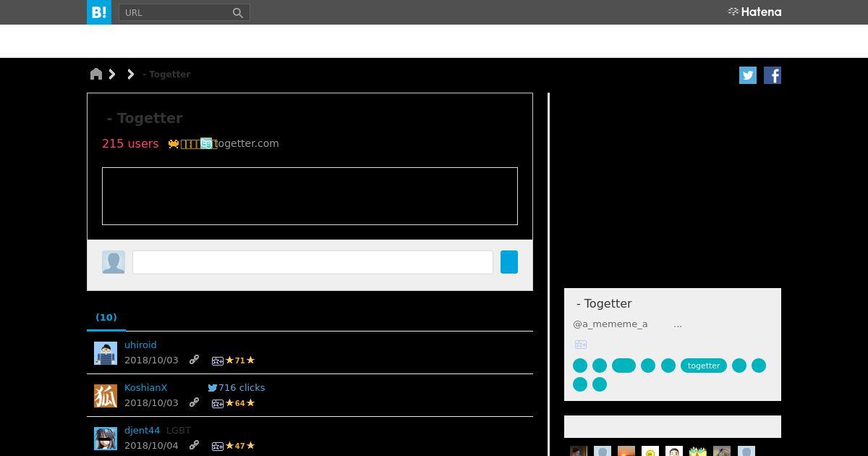Open the sidebar '- Togetter' entry title
This screenshot has width=868, height=456.
[x=604, y=304]
